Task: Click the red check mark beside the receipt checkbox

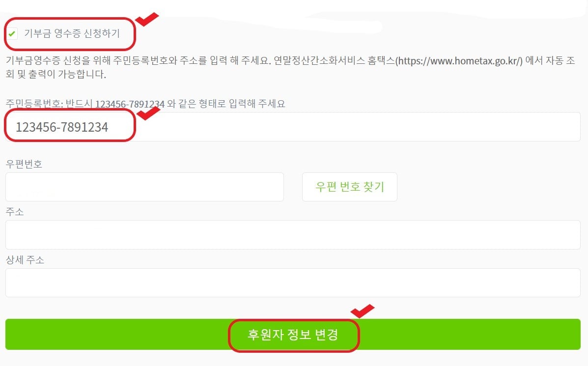Action: tap(146, 19)
